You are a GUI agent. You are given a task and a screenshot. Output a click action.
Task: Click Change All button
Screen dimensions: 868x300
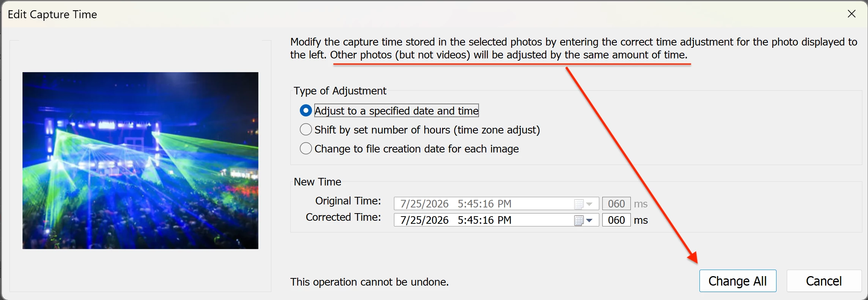pos(738,281)
